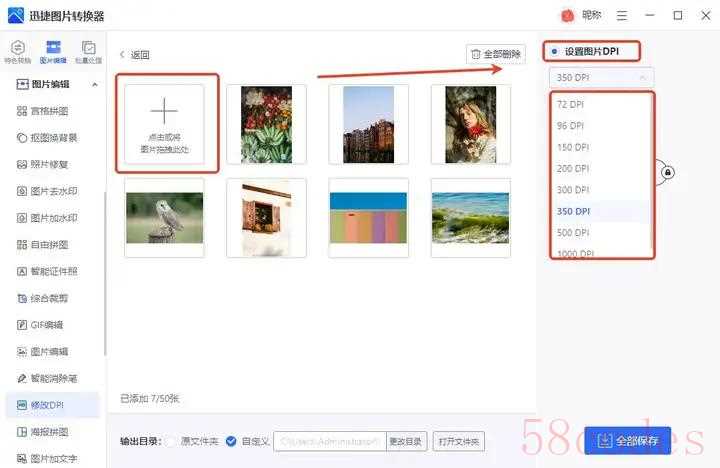Viewport: 720px width, 468px height.
Task: Maximize the converter window
Action: 678,16
